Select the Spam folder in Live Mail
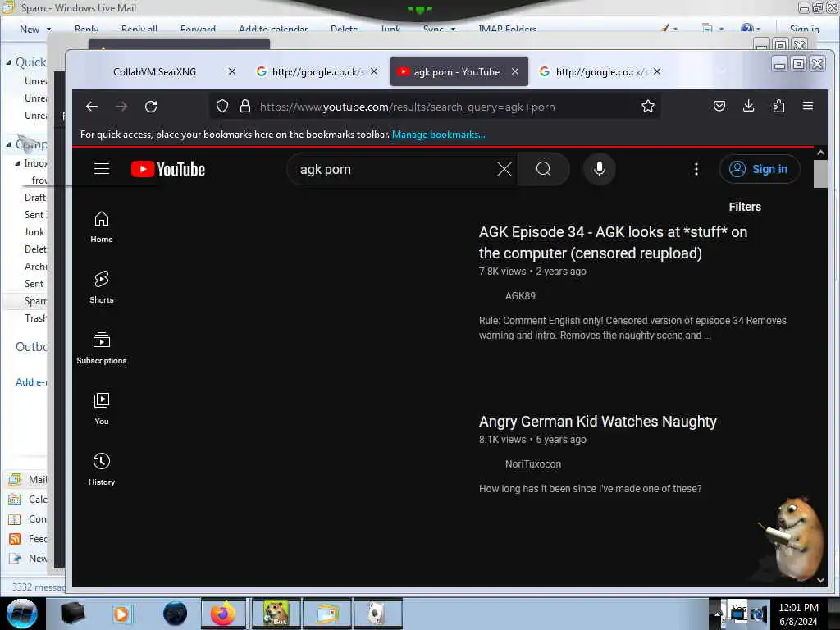The width and height of the screenshot is (840, 630). [34, 301]
